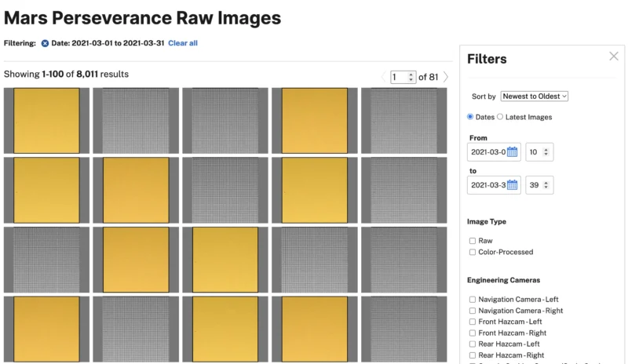Click the Clear all link
628x364 pixels.
click(x=183, y=43)
